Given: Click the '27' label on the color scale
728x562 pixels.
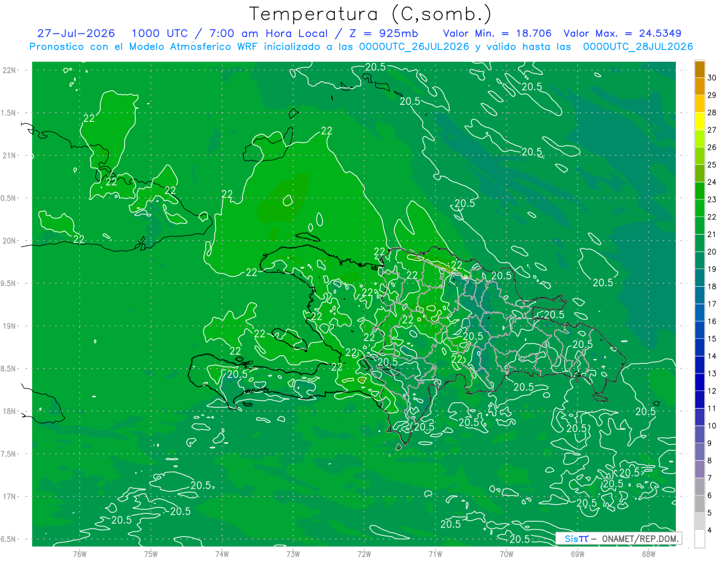Looking at the screenshot, I should pos(712,130).
